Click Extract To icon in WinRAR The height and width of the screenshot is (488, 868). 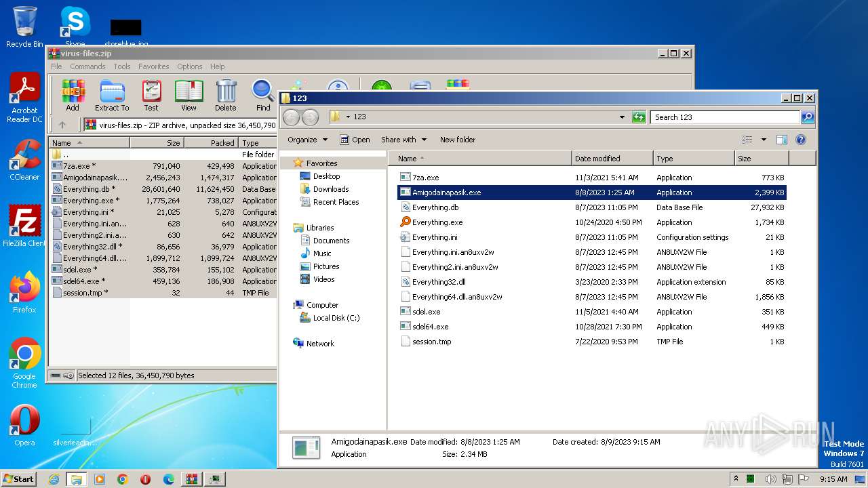coord(112,95)
